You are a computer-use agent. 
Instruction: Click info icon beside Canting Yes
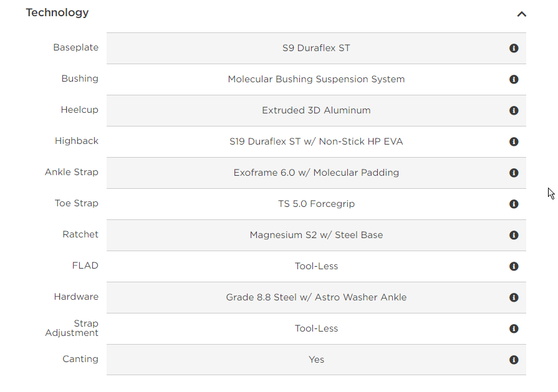(x=514, y=360)
